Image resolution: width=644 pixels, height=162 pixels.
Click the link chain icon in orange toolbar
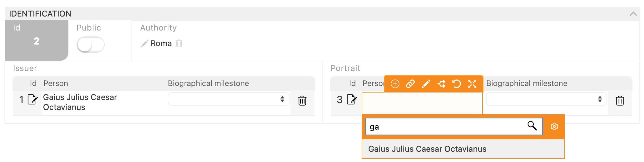pos(410,84)
